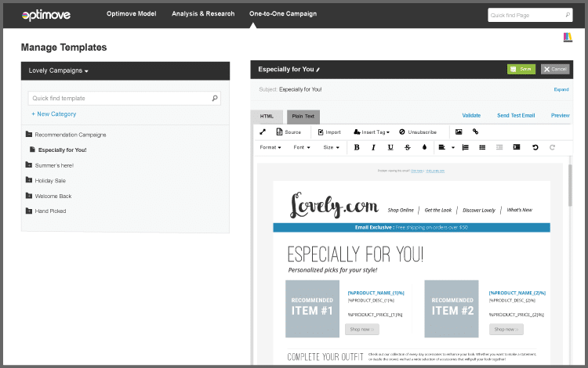Edit template name with pencil icon
Viewport: 588px width, 368px height.
coord(318,70)
